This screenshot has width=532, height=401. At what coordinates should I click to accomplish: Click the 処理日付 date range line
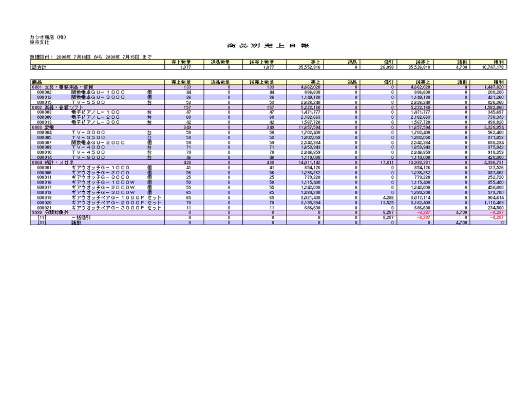pos(90,57)
